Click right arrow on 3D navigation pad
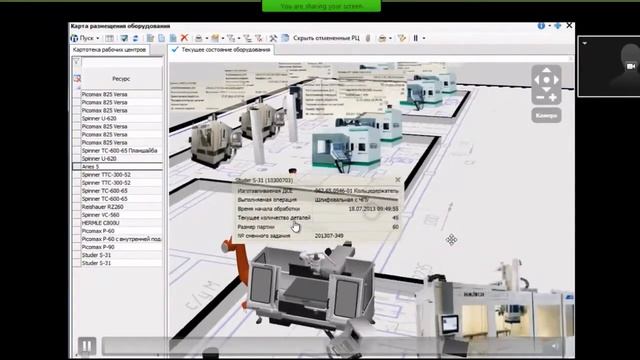Image resolution: width=640 pixels, height=360 pixels. (x=556, y=80)
